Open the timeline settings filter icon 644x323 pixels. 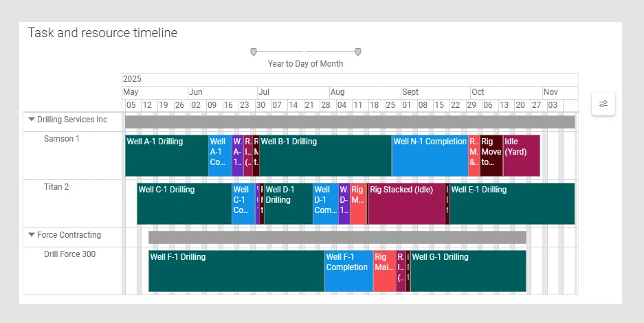tap(603, 104)
